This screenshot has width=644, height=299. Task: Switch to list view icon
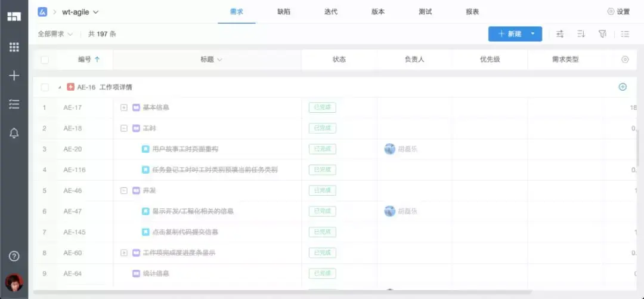pos(625,34)
